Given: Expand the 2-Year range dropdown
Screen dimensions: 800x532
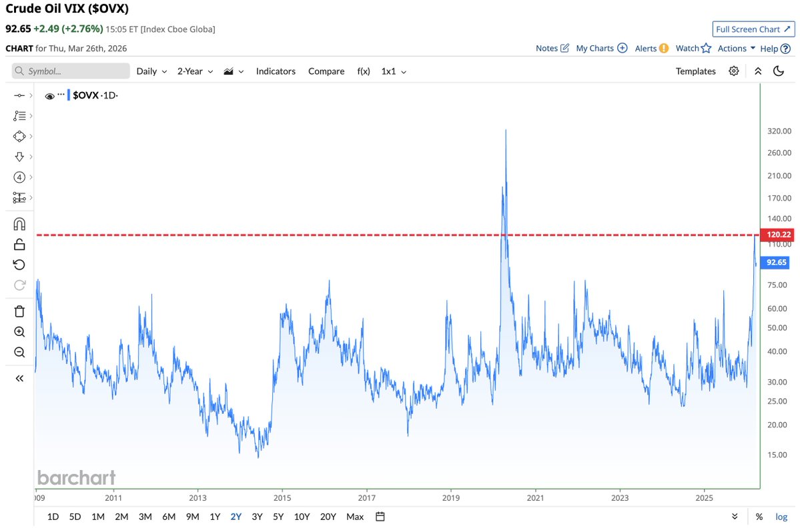Looking at the screenshot, I should click(x=194, y=71).
